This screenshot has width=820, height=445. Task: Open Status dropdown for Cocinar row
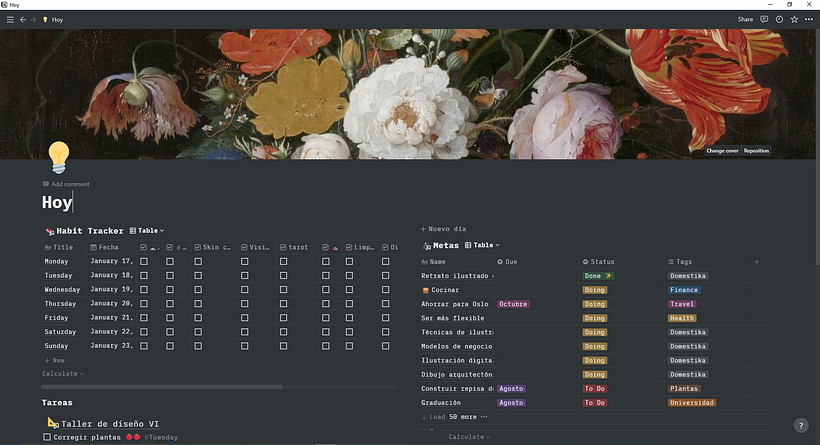click(595, 290)
